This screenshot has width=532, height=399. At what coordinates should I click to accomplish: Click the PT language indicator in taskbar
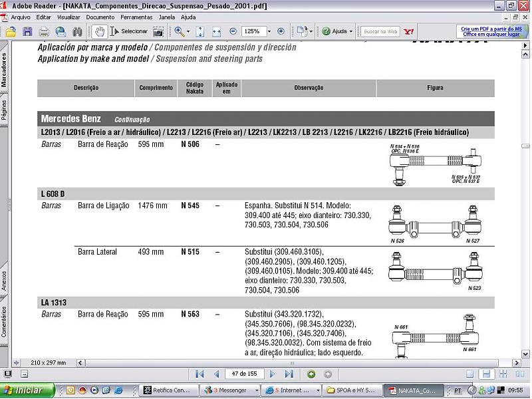[x=458, y=390]
